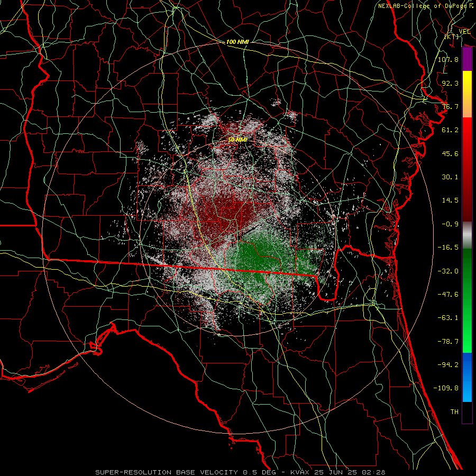The width and height of the screenshot is (476, 476).
Task: Click the "100 NMI" range ring label
Action: [x=237, y=42]
